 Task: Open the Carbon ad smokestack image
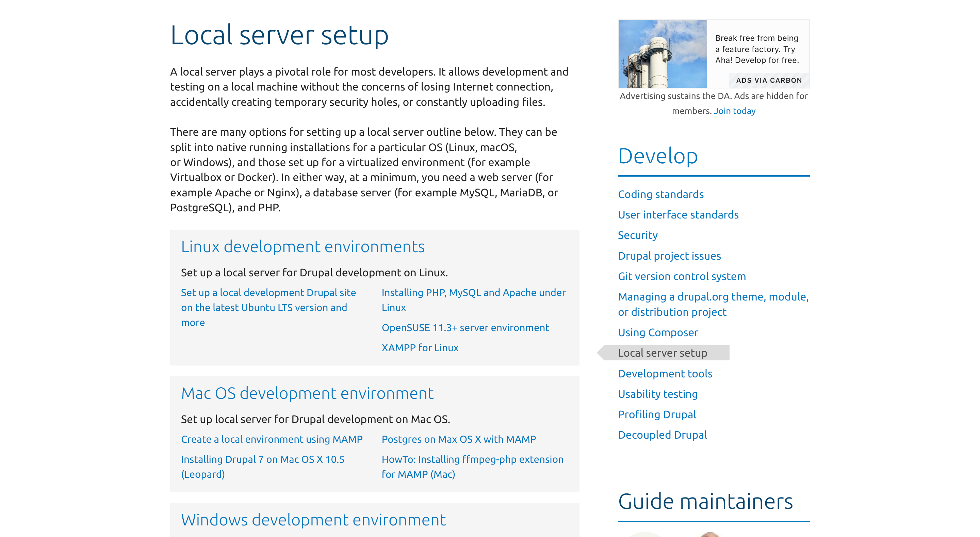[x=662, y=54]
